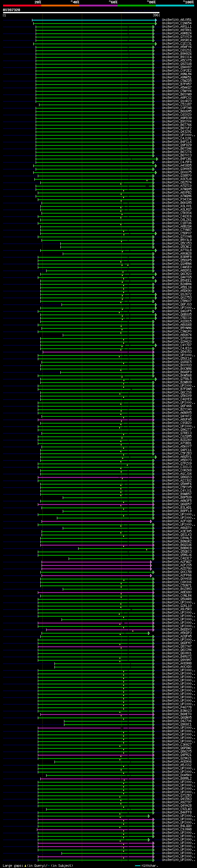Image resolution: width=197 pixels, height=868 pixels.
Task: Select hit label UniRef100_Q6BUU5
Action: pyautogui.click(x=177, y=315)
